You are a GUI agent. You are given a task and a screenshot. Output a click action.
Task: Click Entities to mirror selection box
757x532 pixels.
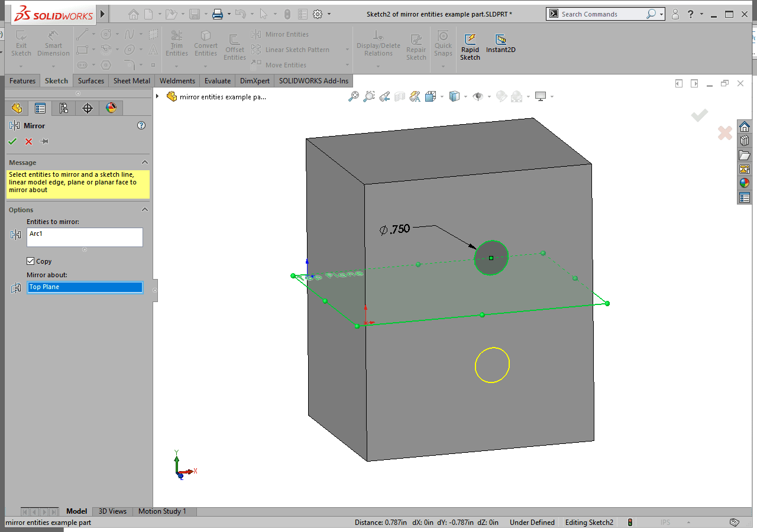click(85, 237)
